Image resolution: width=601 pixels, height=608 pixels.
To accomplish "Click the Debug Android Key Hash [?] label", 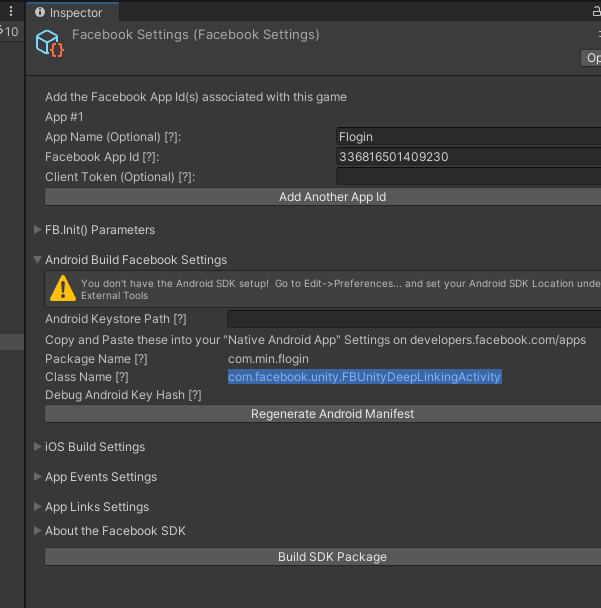I will point(123,395).
